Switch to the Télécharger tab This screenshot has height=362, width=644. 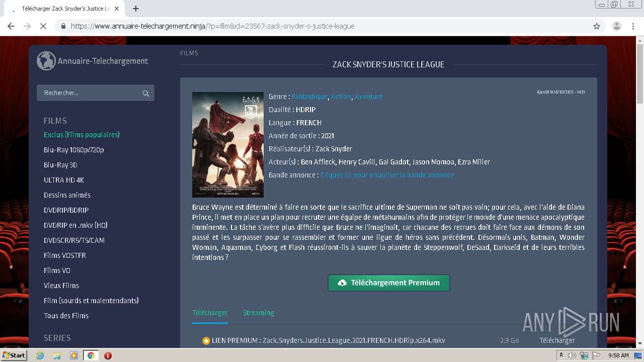(210, 313)
